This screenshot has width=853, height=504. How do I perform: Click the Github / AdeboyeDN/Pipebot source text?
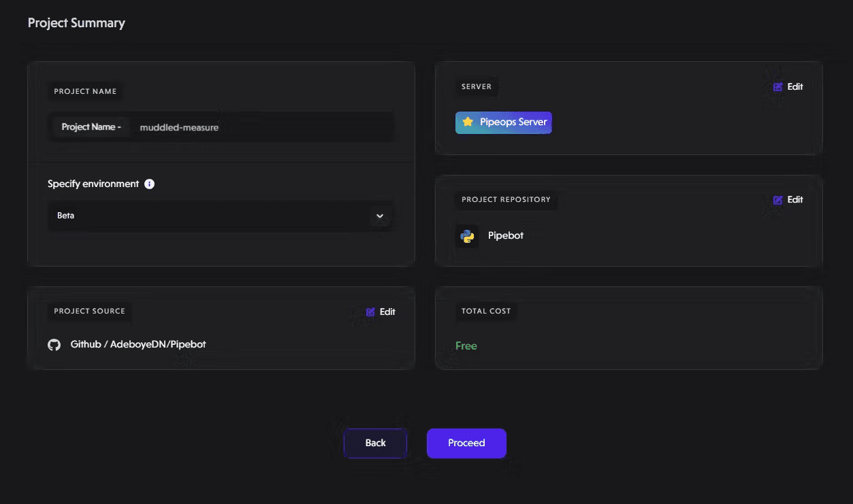(x=138, y=345)
